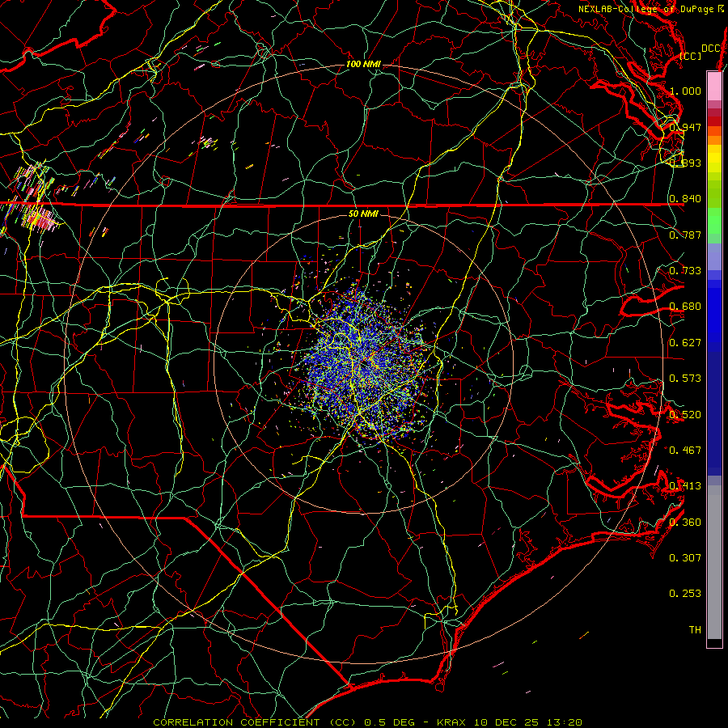This screenshot has width=728, height=728.
Task: Click the 0.5 DEG elevation text
Action: pyautogui.click(x=391, y=722)
